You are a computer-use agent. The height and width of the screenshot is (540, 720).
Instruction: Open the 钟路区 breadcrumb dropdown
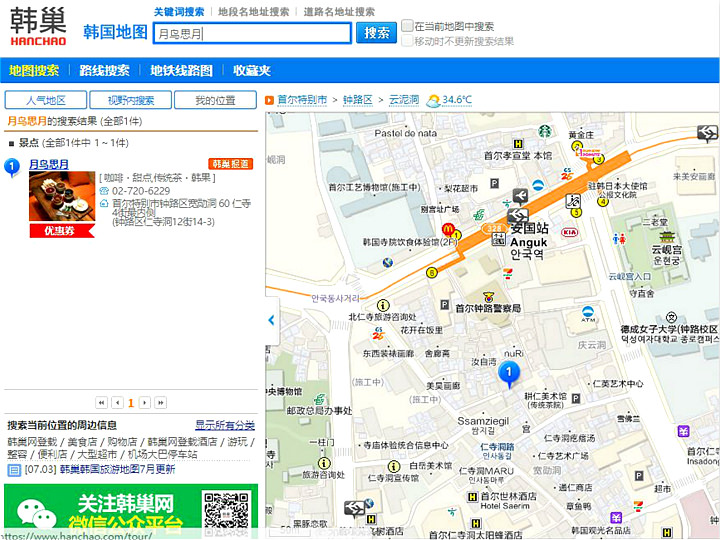point(358,100)
